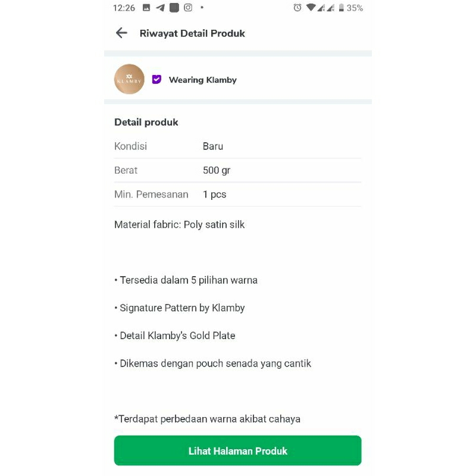Tap the purple official store badge

[157, 79]
